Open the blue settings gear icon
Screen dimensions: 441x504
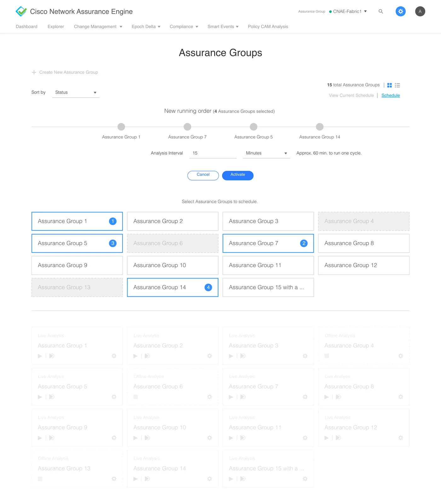click(x=401, y=11)
